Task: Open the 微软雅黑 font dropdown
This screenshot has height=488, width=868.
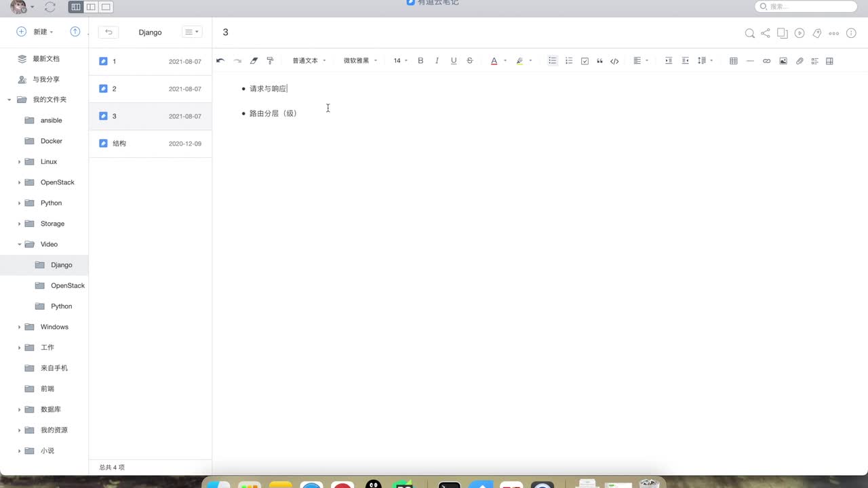Action: (360, 61)
